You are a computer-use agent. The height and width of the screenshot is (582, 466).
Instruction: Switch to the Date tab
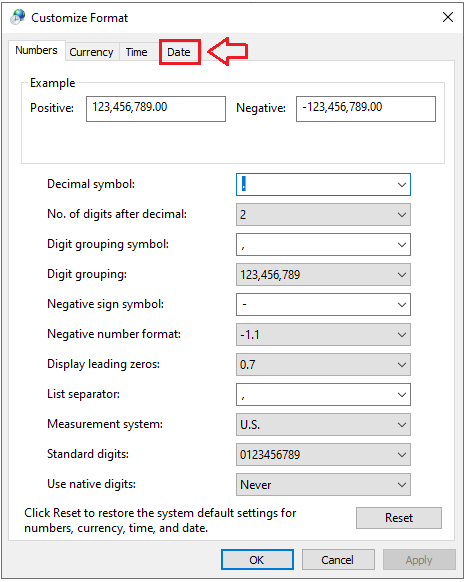coord(179,52)
